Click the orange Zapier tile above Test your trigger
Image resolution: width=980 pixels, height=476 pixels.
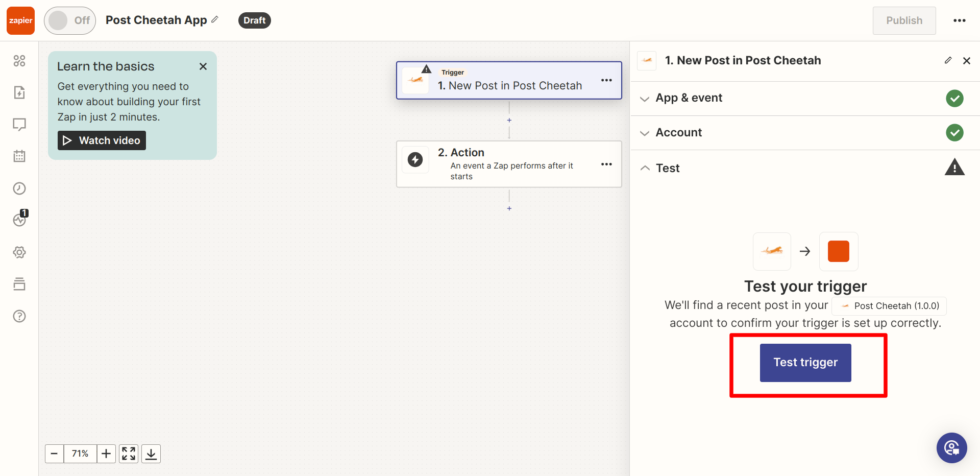click(x=839, y=251)
